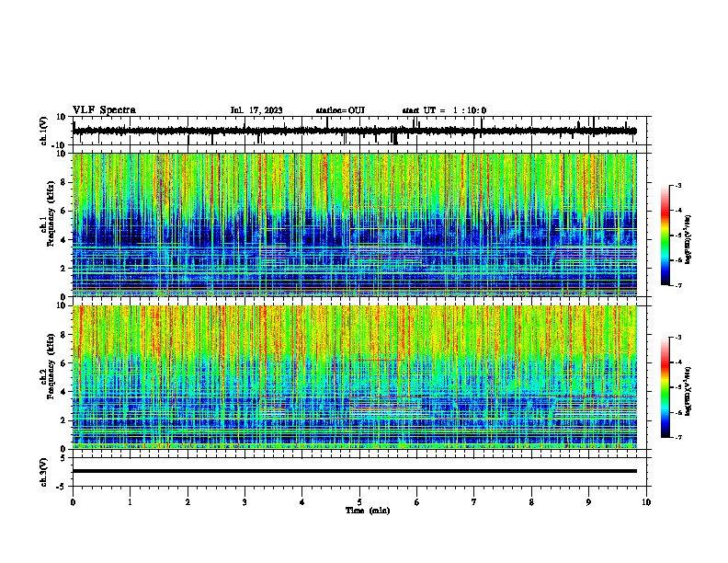This screenshot has width=728, height=563.
Task: Select the date label 'Jul. 17, 2023'
Action: 256,110
